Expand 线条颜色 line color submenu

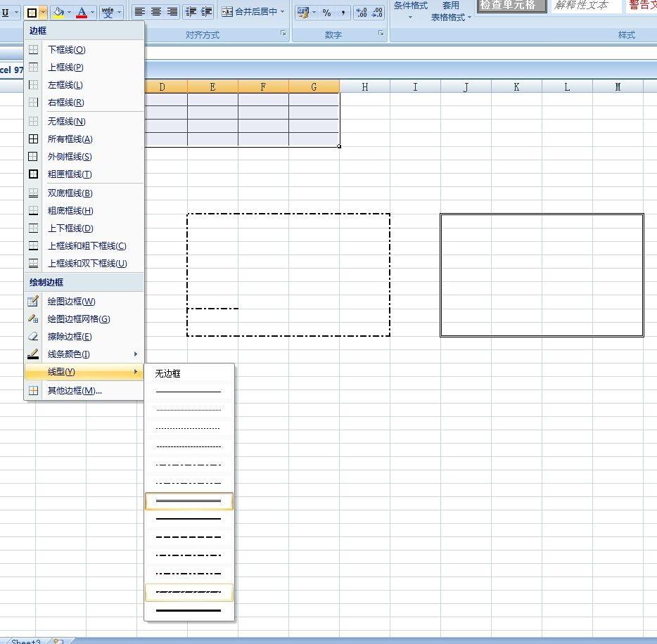[69, 354]
